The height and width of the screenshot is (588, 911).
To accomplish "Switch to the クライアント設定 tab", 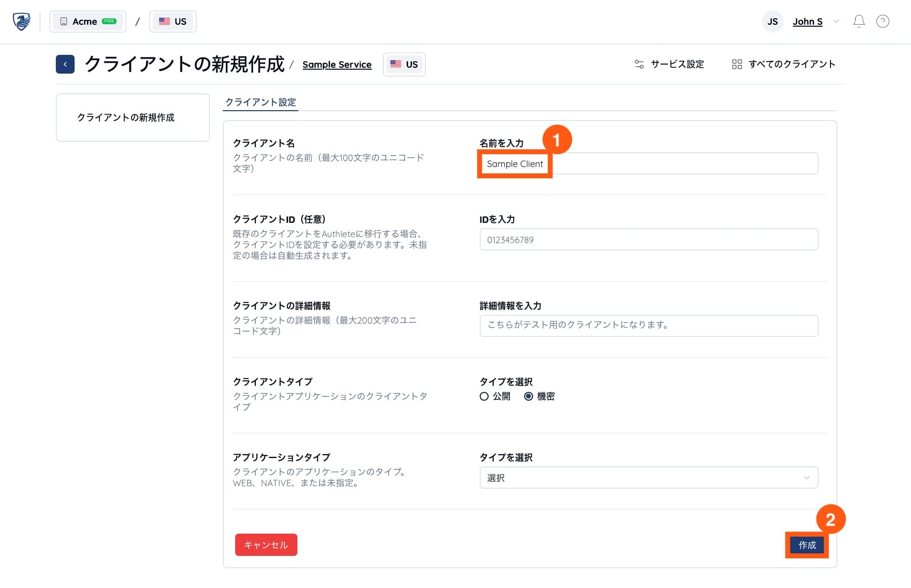I will pyautogui.click(x=260, y=102).
